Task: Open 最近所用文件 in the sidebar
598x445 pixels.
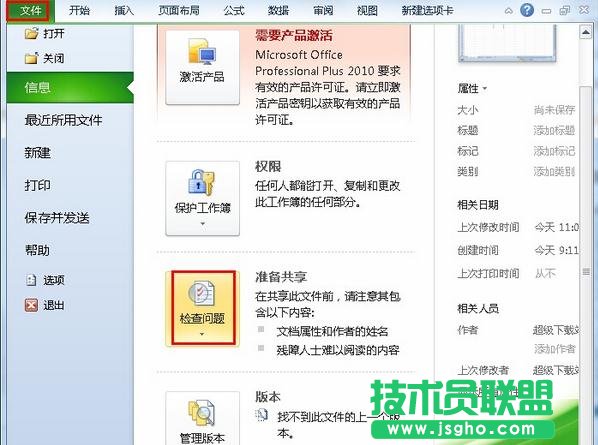Action: [63, 120]
